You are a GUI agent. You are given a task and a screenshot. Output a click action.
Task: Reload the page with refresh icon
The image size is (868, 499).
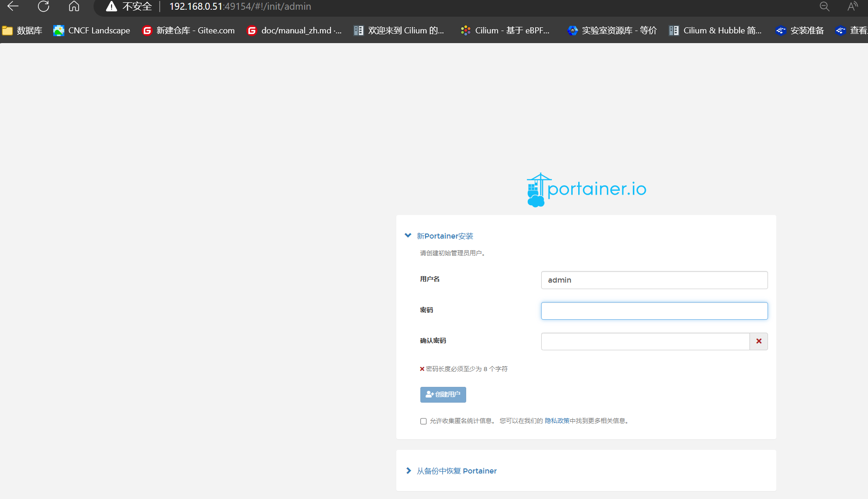coord(44,6)
